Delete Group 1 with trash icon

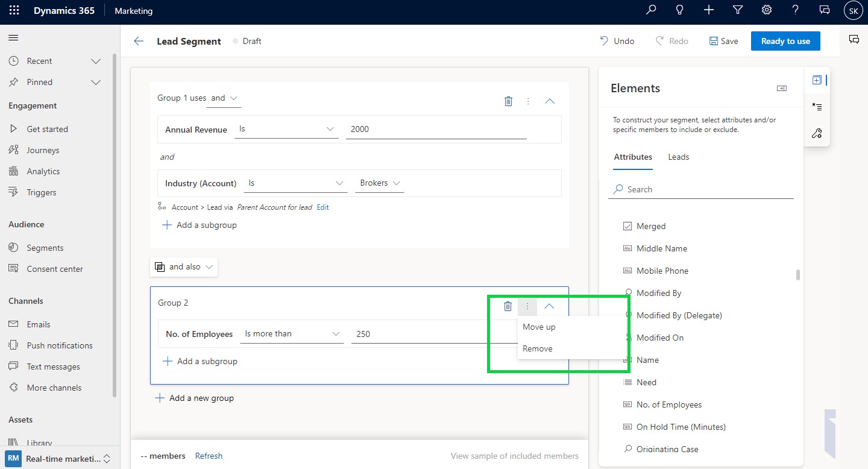tap(508, 101)
